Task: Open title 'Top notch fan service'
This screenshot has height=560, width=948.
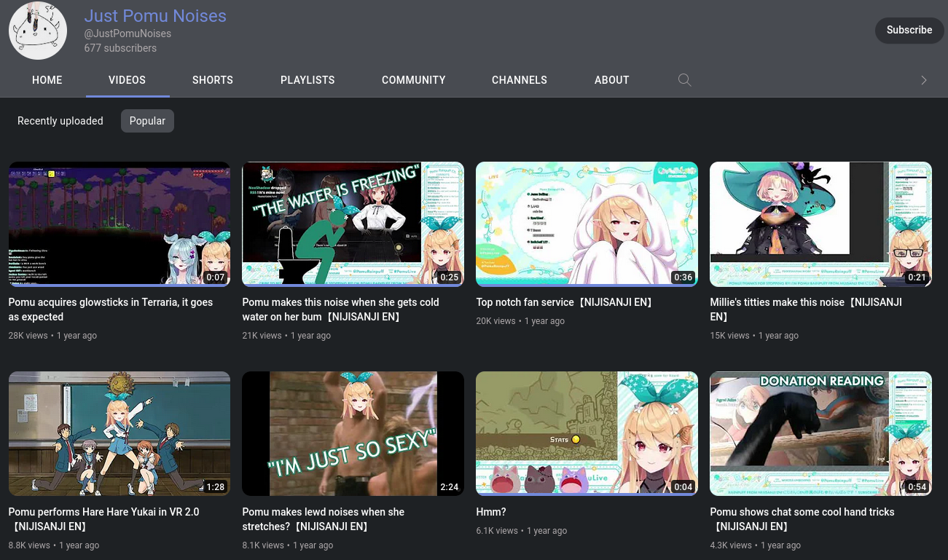Action: [x=564, y=302]
